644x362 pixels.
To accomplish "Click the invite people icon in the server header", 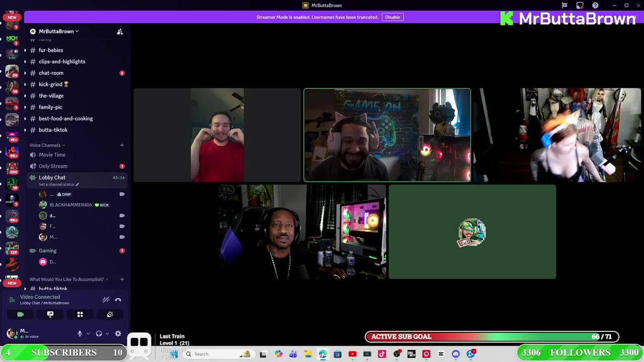I will pyautogui.click(x=120, y=32).
